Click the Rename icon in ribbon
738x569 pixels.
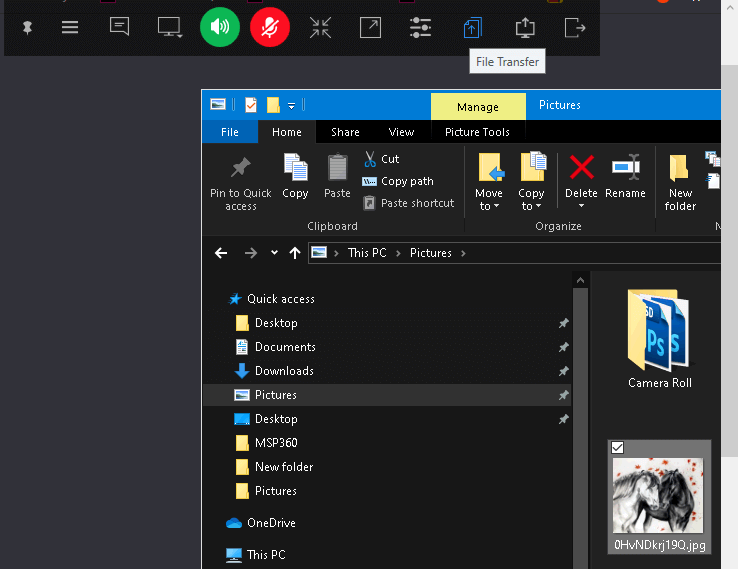625,175
